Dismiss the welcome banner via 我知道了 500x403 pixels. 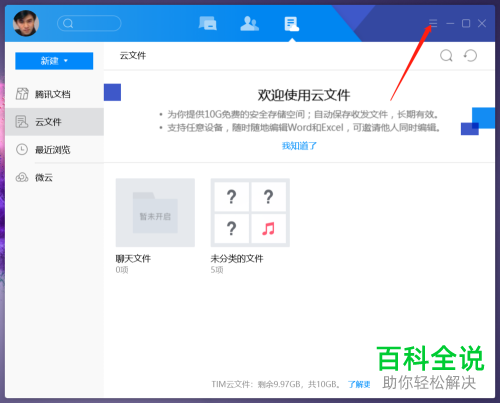click(x=299, y=146)
